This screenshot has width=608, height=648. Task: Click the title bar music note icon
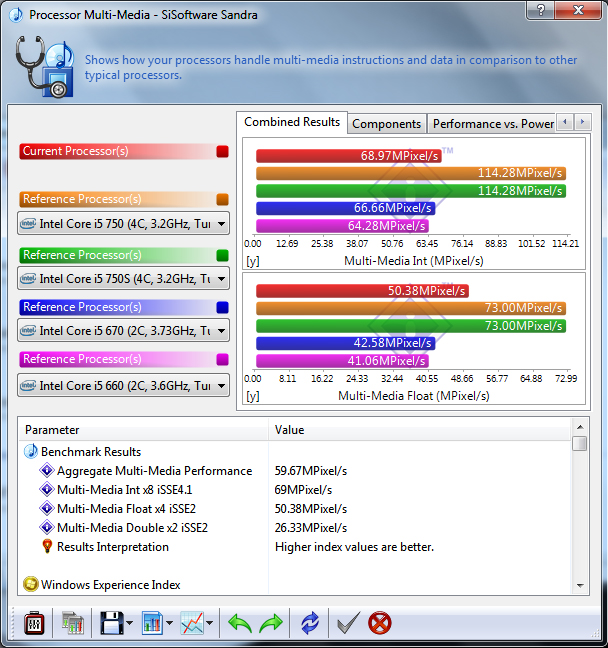pyautogui.click(x=16, y=15)
